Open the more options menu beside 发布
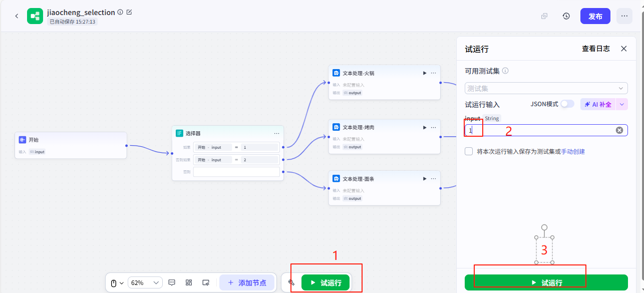The image size is (644, 293). pyautogui.click(x=624, y=16)
